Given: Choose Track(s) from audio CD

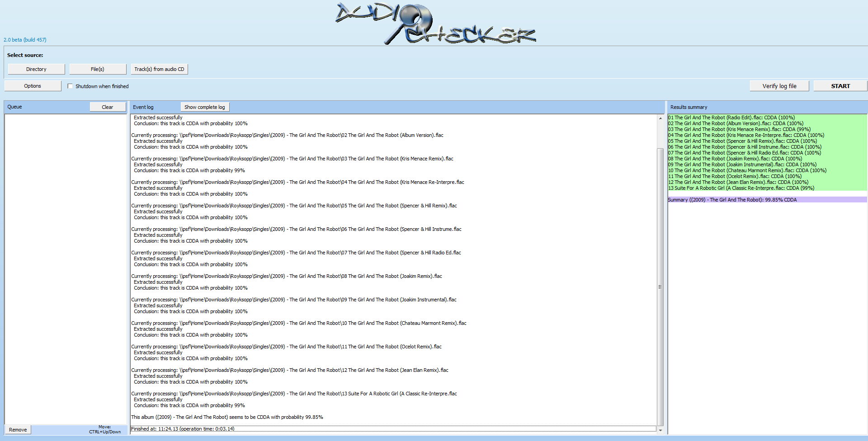Looking at the screenshot, I should [x=159, y=69].
